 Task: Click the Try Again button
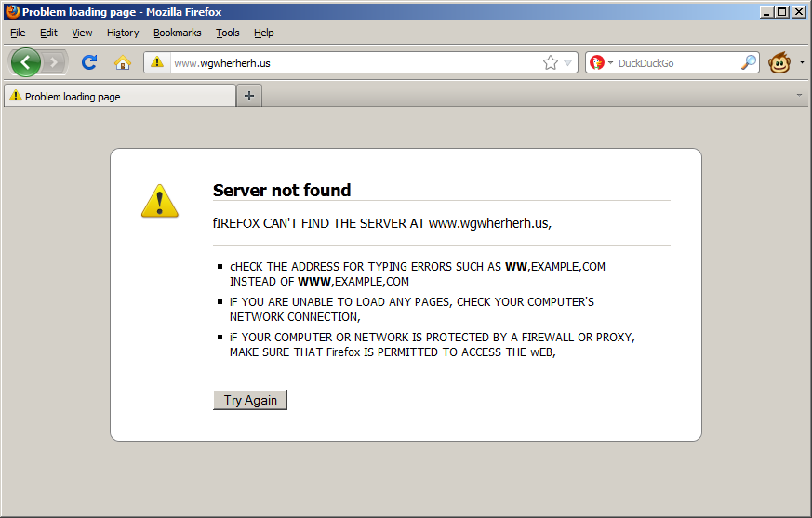tap(250, 400)
